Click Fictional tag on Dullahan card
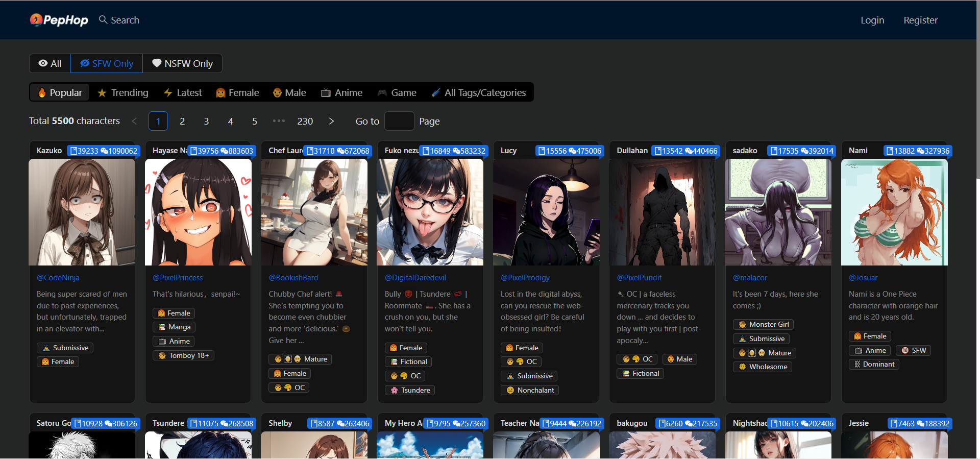This screenshot has width=980, height=459. [640, 373]
